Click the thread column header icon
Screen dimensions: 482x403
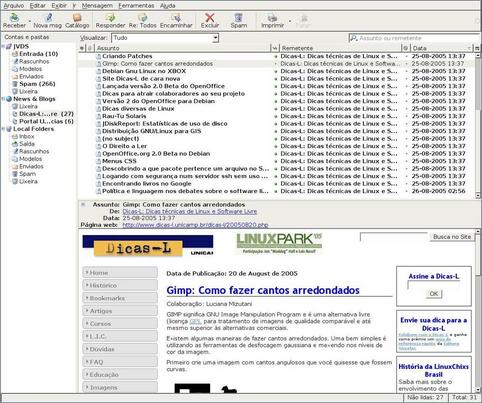point(82,48)
